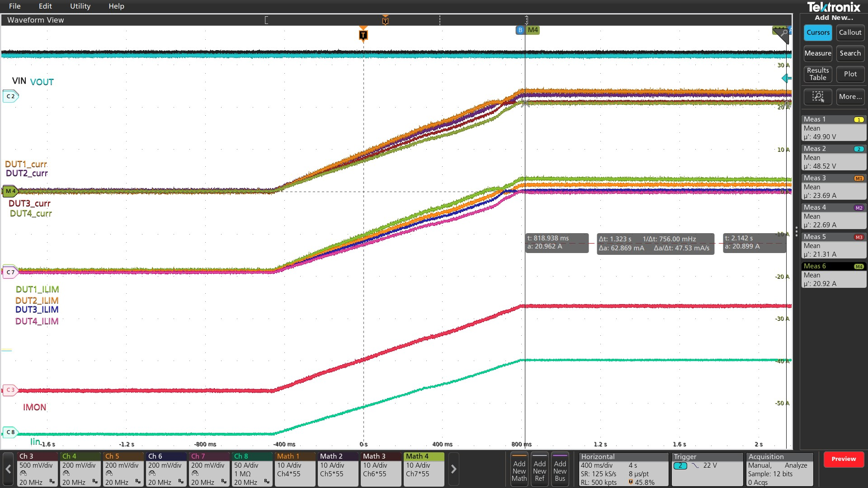This screenshot has width=868, height=488.
Task: Select the C7 channel handle
Action: pos(10,272)
